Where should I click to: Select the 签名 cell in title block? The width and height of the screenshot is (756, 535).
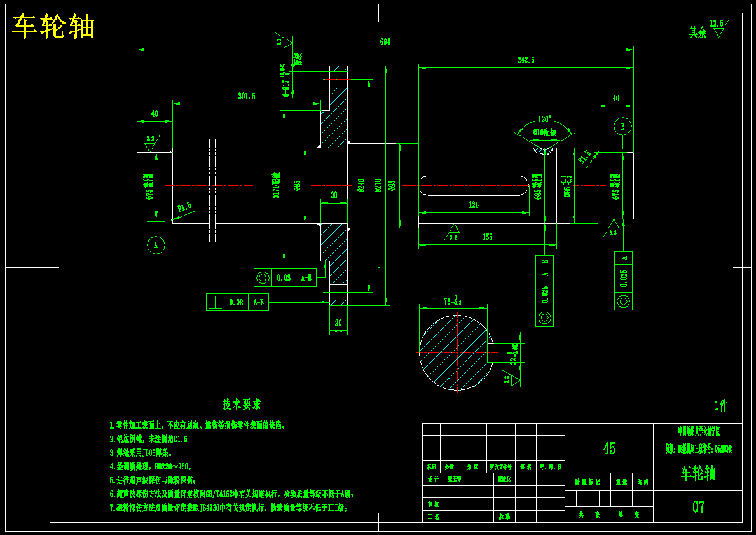point(526,467)
